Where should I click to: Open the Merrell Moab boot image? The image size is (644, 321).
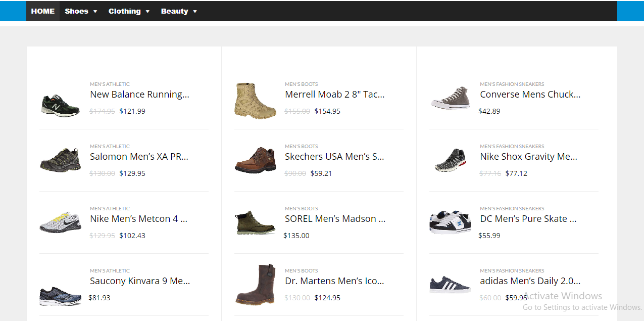point(255,101)
